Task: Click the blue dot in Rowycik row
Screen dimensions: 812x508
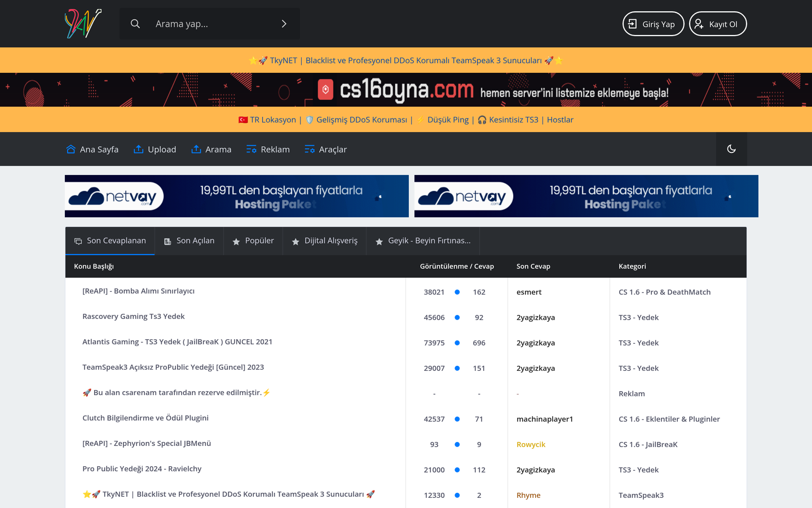Action: point(457,444)
